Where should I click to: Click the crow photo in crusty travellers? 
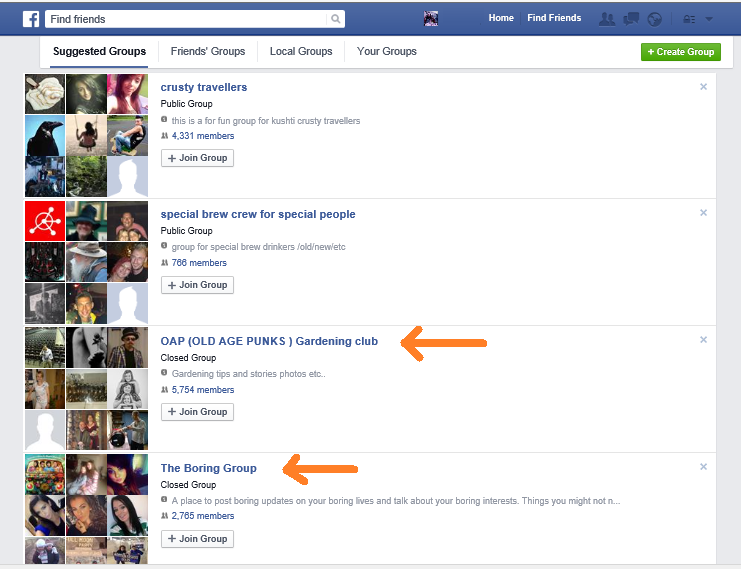45,135
